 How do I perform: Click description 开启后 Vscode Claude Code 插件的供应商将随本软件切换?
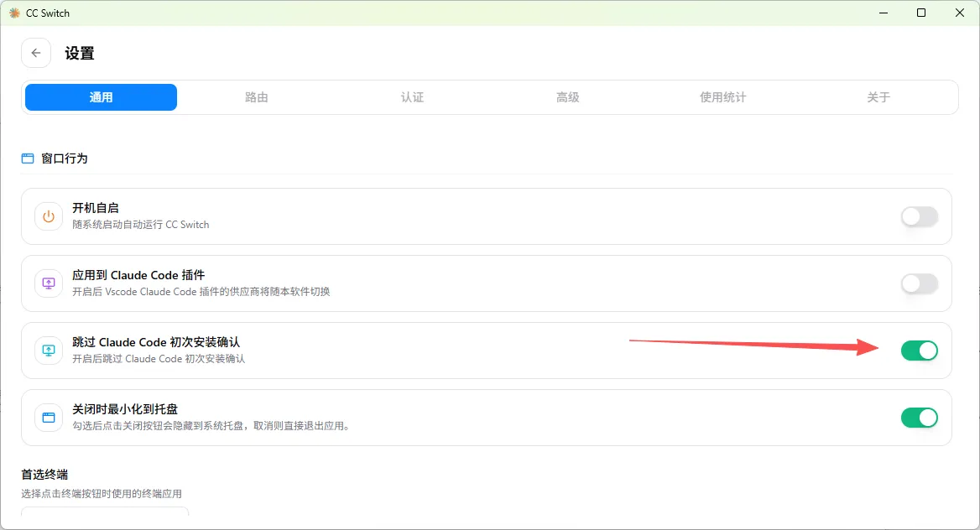click(x=201, y=291)
